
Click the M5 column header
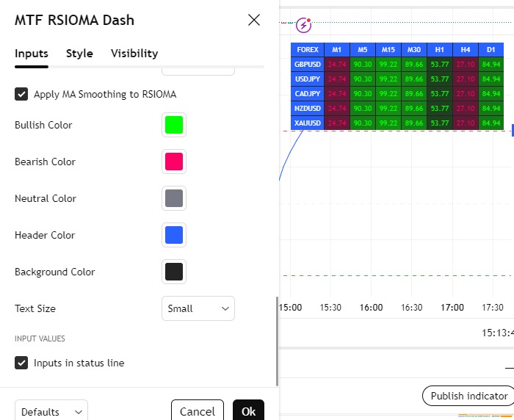pos(363,50)
